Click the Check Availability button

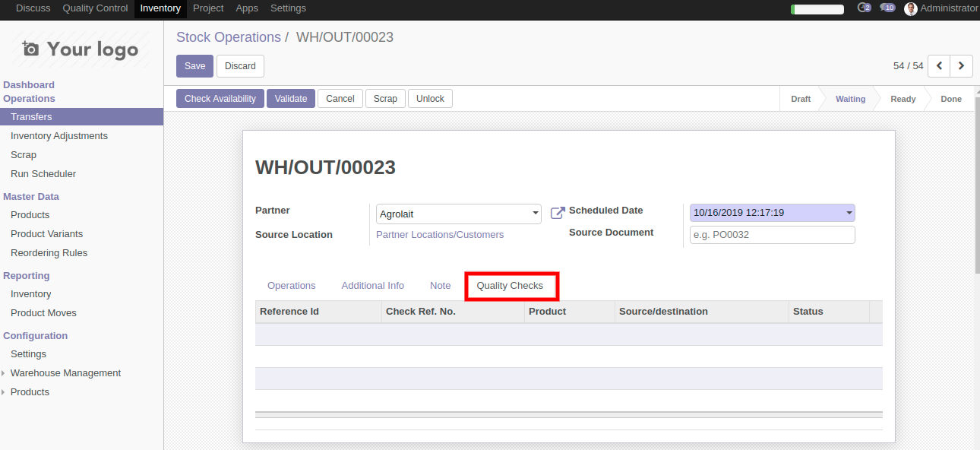click(x=220, y=99)
